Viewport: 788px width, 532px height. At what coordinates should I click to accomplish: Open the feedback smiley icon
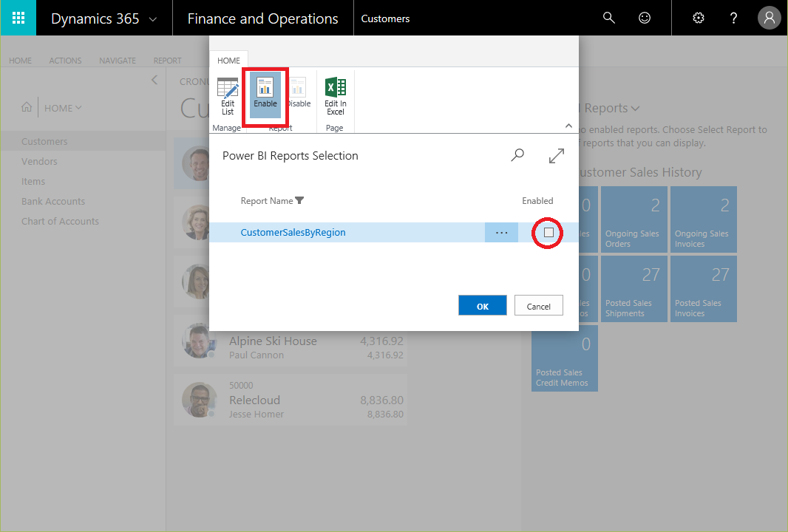tap(645, 18)
